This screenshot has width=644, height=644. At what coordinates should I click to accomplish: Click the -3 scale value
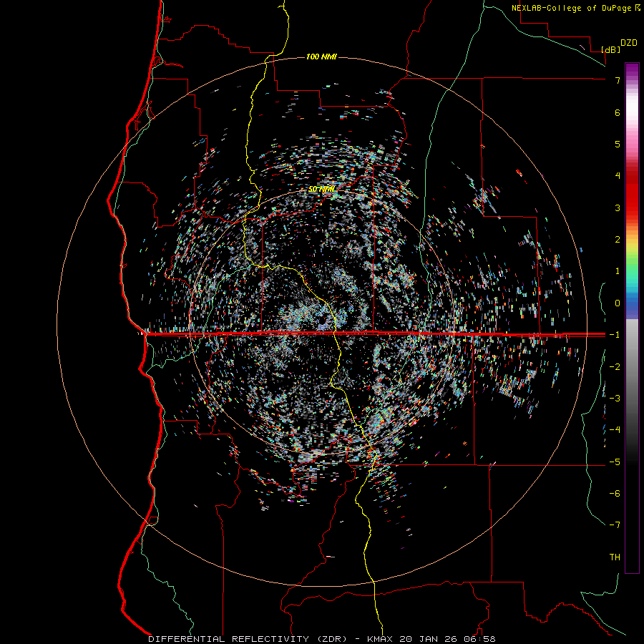(615, 399)
